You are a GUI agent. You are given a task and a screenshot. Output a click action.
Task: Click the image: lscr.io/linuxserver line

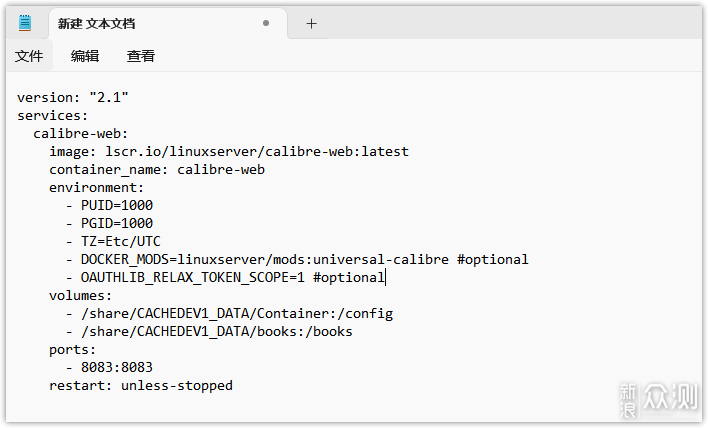point(229,151)
